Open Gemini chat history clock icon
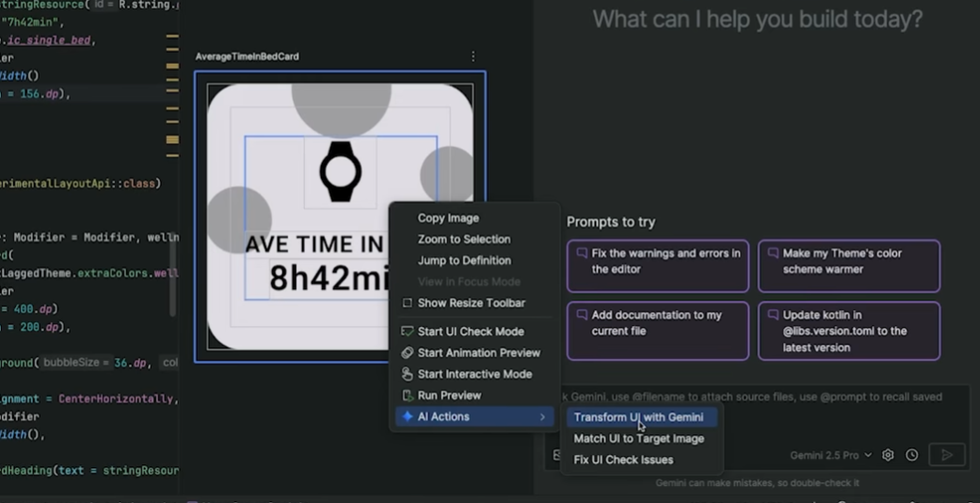 912,455
